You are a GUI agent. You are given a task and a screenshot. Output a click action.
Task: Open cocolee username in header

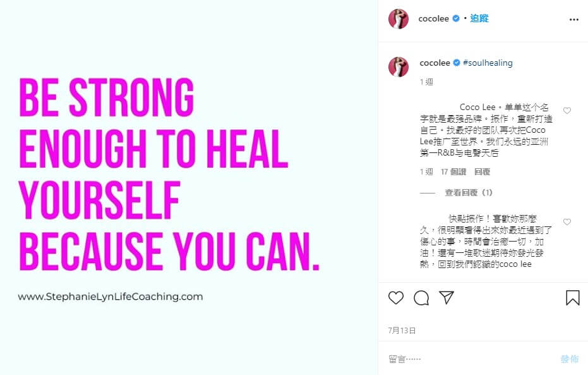(433, 18)
